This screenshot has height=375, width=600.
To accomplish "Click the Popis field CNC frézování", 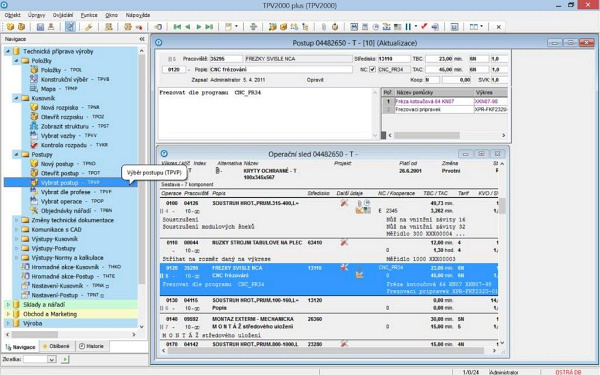I will [280, 70].
